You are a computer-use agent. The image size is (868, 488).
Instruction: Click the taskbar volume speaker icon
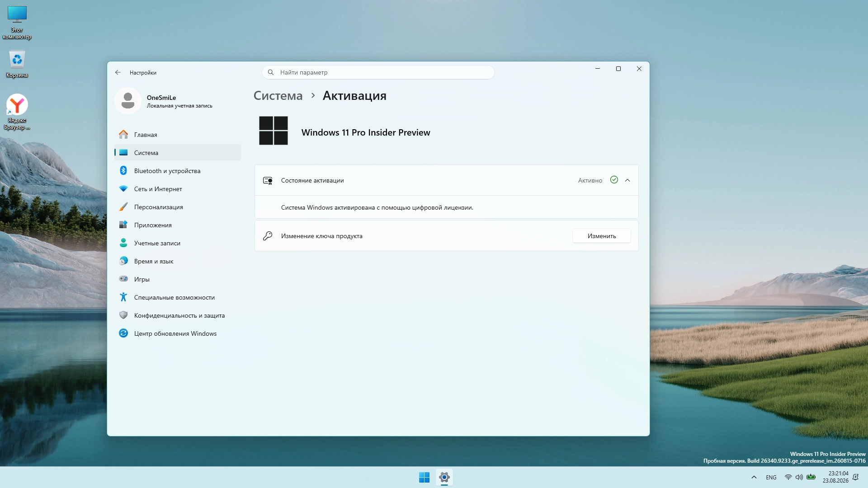799,477
